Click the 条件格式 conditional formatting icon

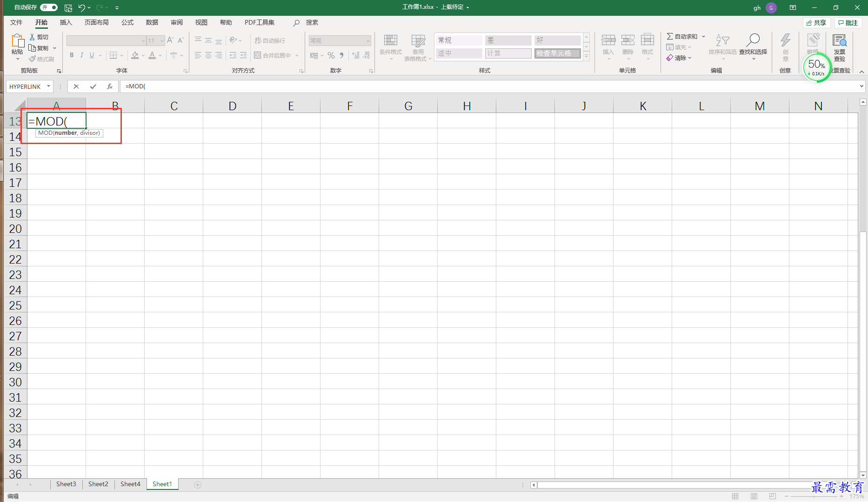tap(391, 40)
